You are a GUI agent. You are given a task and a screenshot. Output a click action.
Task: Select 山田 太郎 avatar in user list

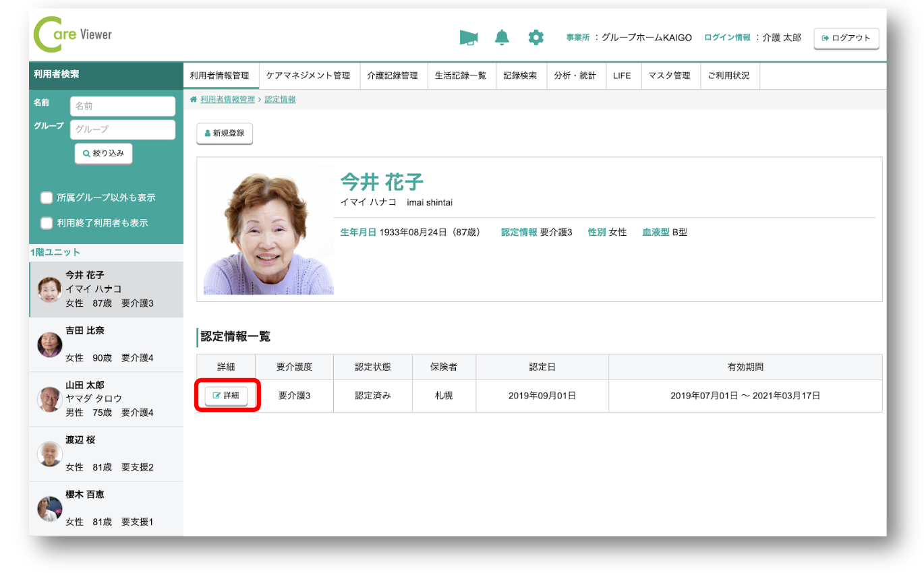pos(49,399)
